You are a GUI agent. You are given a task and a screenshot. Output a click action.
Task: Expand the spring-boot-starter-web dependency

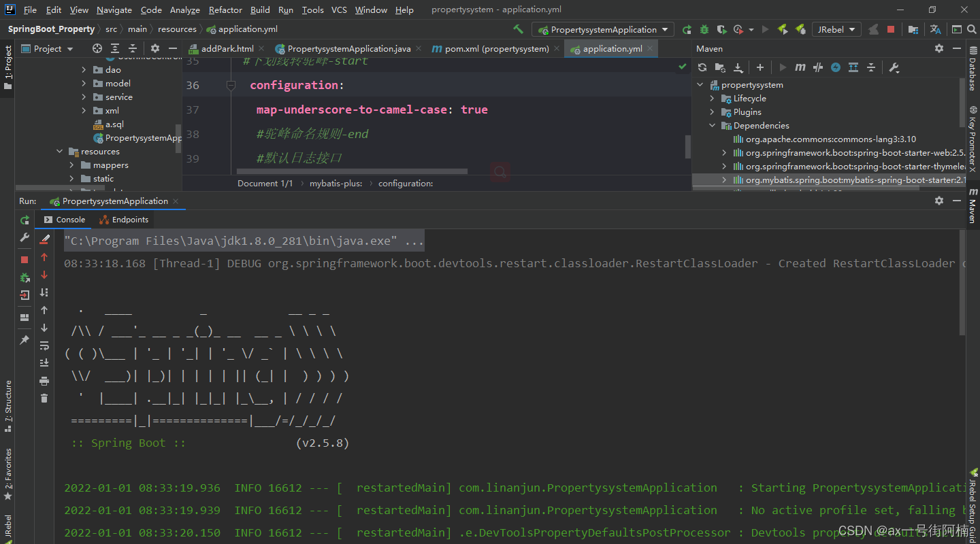coord(724,153)
